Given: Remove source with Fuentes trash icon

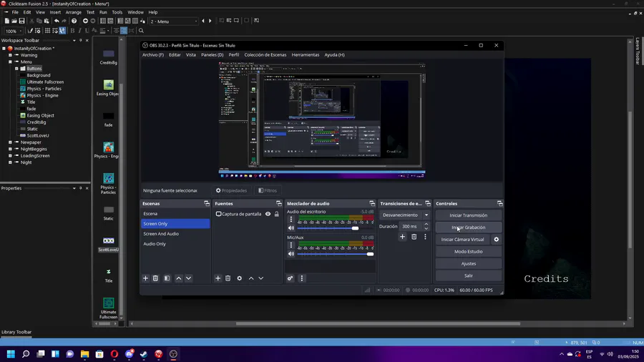Looking at the screenshot, I should tap(228, 278).
